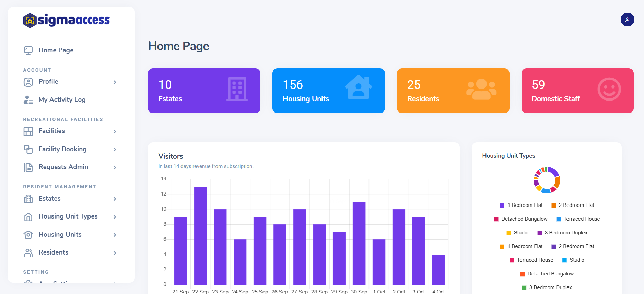Expand the Requests Admin chevron
Viewport: 644px width, 294px height.
tap(115, 168)
